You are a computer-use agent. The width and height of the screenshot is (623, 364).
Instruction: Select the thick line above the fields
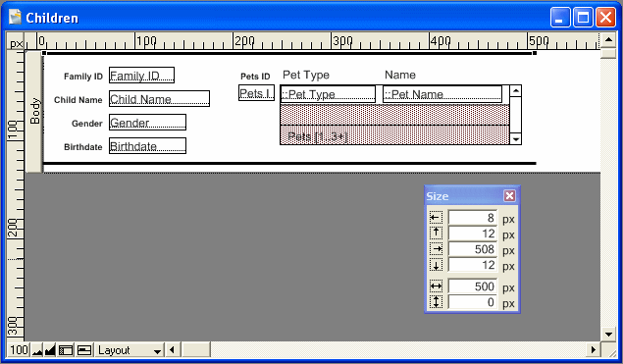289,53
